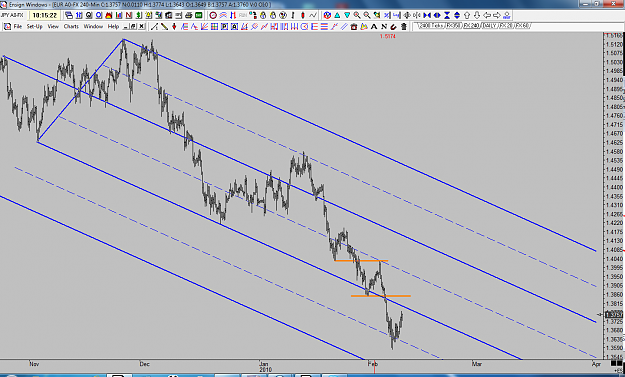Screen dimensions: 625x377
Task: Click the printer icon
Action: pyautogui.click(x=189, y=15)
